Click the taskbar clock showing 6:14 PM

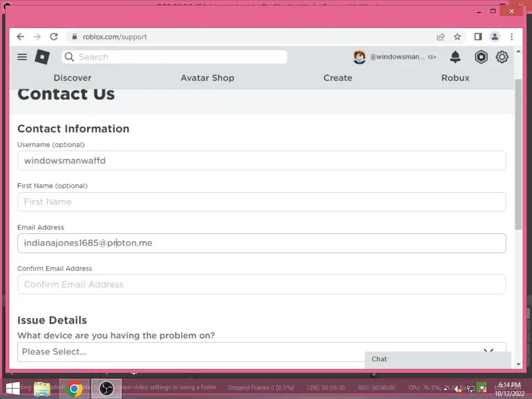pos(510,389)
